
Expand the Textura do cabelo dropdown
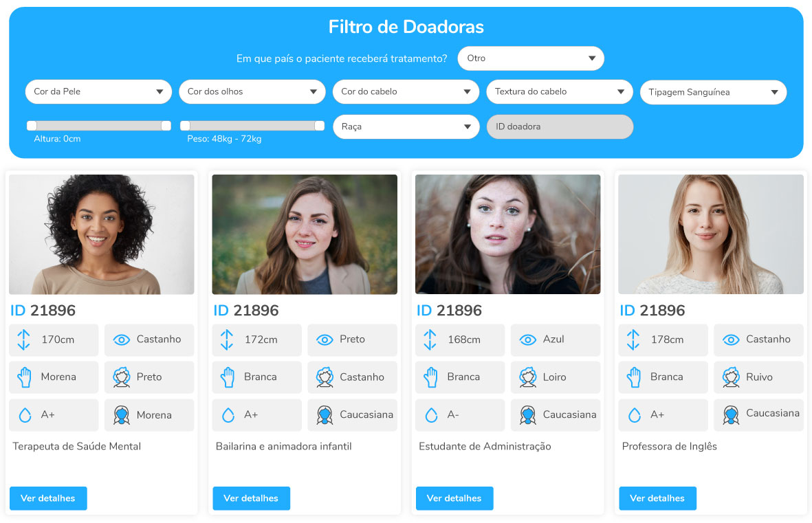[559, 91]
